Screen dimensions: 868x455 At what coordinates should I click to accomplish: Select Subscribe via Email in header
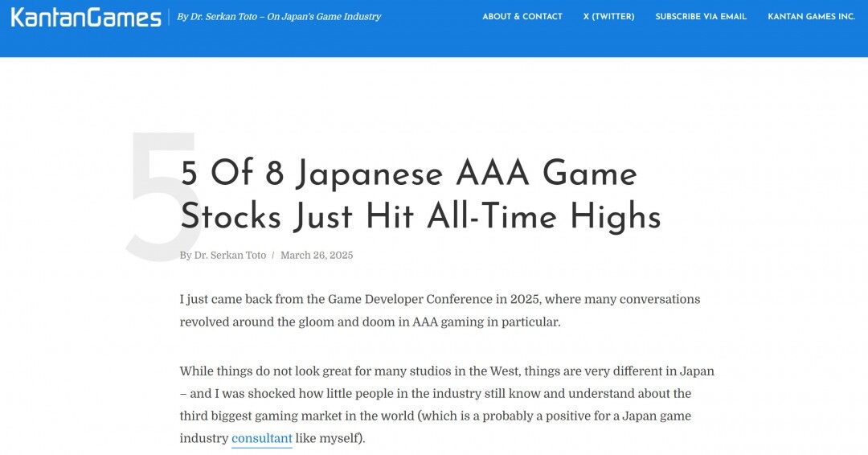click(701, 17)
